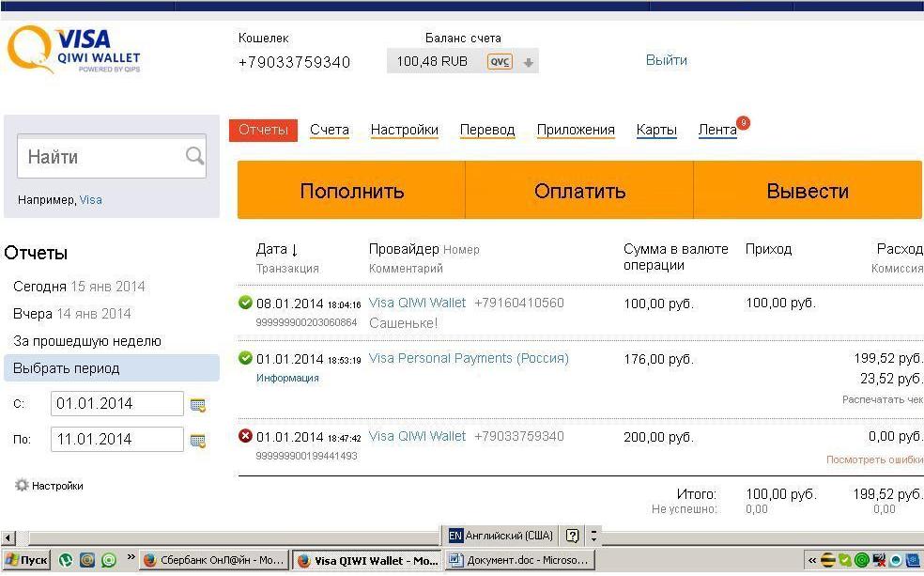
Task: Click comment text Сашеньке!
Action: pos(404,323)
